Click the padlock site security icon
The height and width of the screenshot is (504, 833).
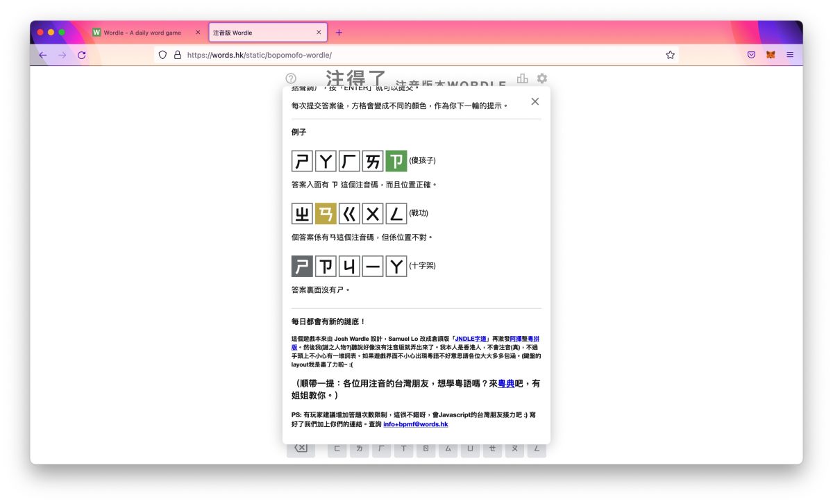pos(177,55)
